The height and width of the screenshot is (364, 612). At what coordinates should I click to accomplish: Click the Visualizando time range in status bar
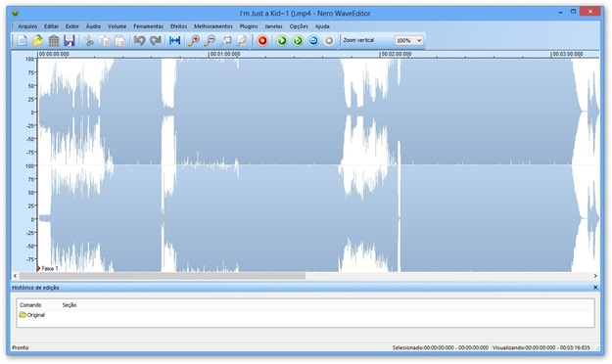click(x=541, y=347)
